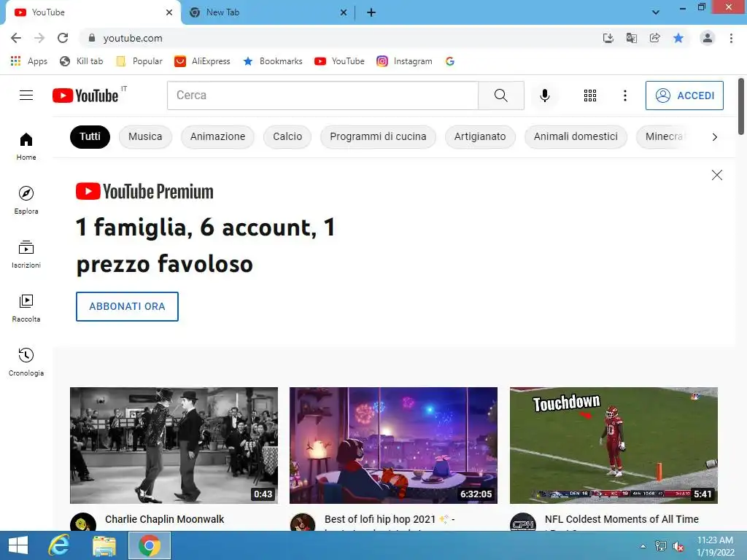
Task: Click the magnifier search button
Action: pos(500,96)
